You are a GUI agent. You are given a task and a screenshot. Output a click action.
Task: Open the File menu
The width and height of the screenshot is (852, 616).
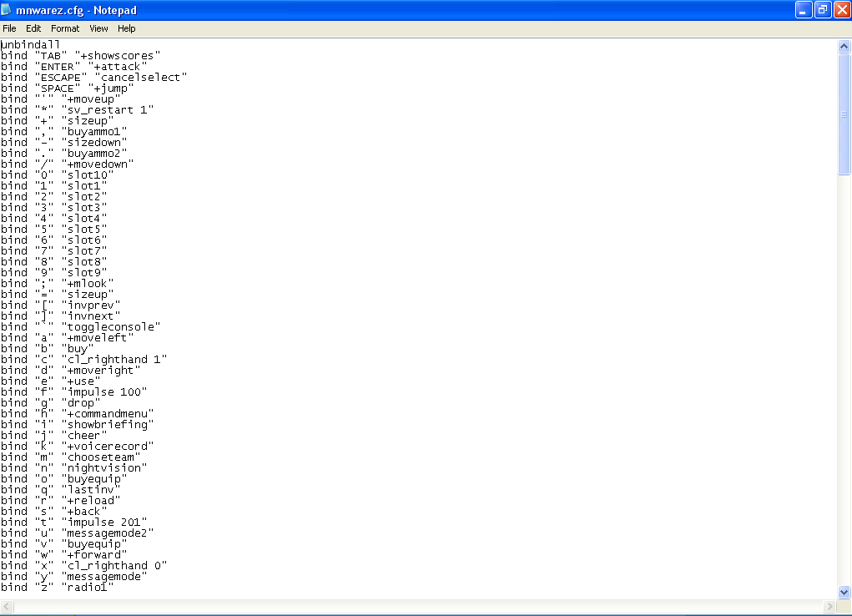pyautogui.click(x=9, y=28)
